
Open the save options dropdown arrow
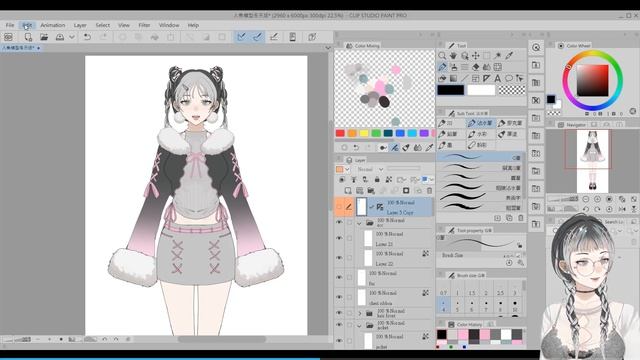[x=72, y=37]
